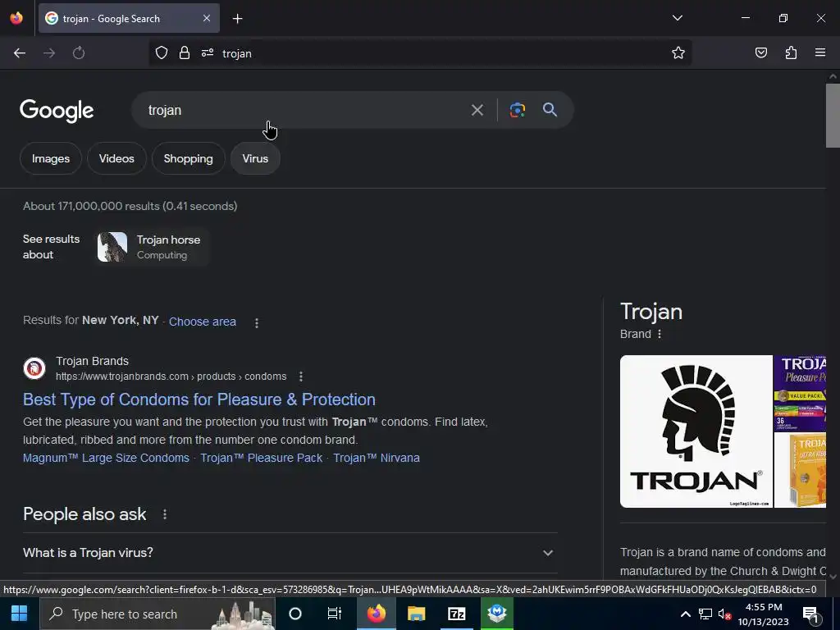Open the Firefox hamburger menu

point(820,53)
